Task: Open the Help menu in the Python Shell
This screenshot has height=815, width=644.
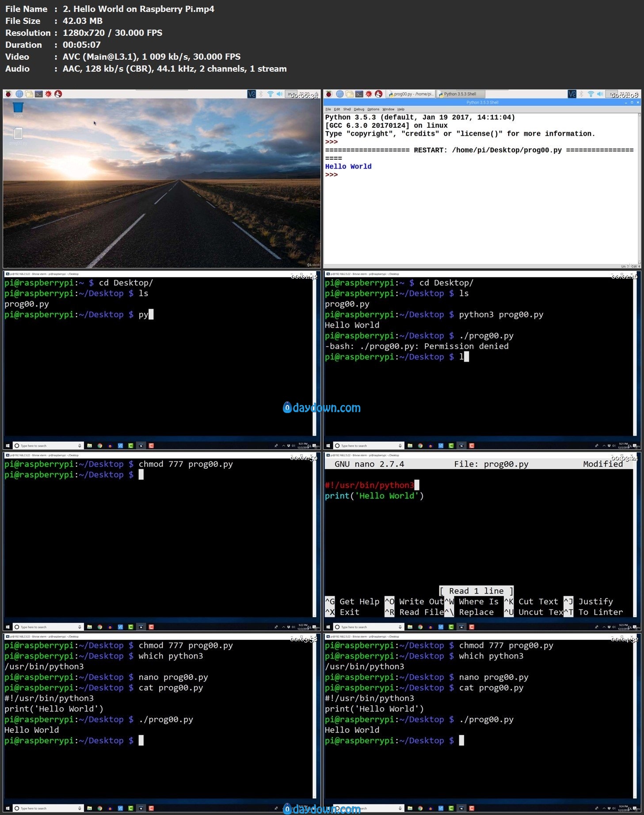Action: point(401,109)
